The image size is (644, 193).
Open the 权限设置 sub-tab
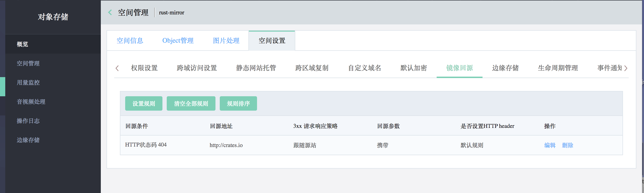tap(144, 68)
